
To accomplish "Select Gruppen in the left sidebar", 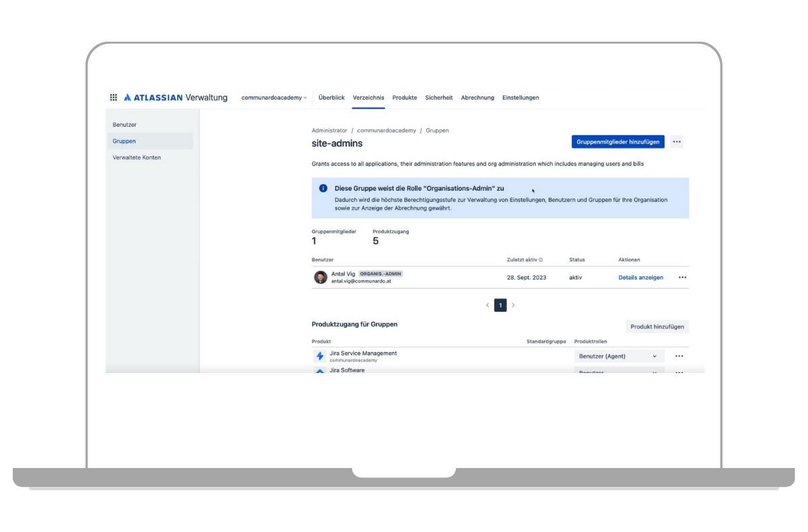I will click(150, 141).
